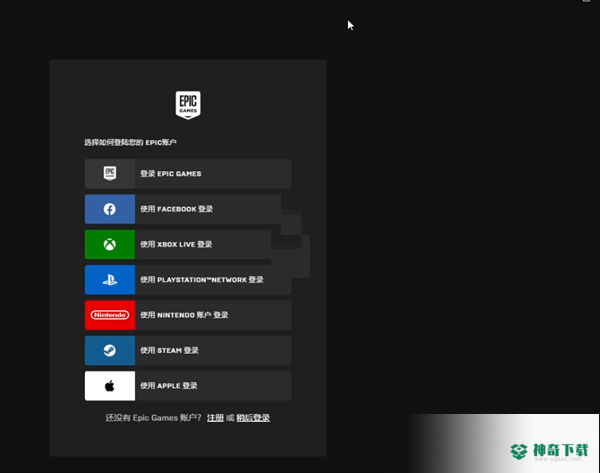
Task: Choose 使用 APPLE 登录 option
Action: (188, 386)
